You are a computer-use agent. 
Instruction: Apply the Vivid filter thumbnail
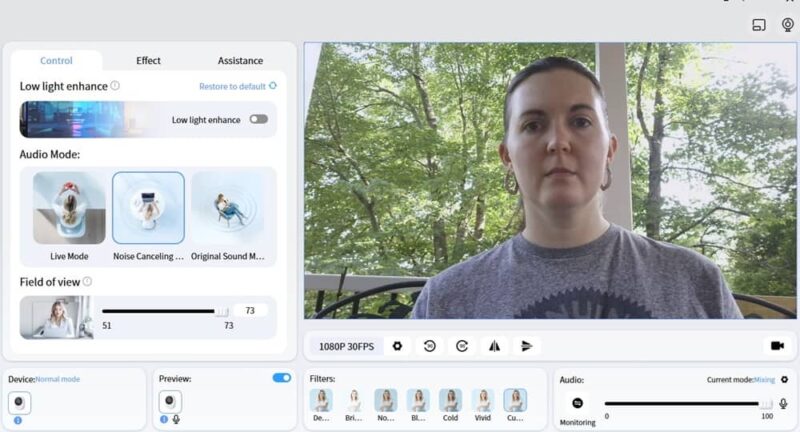[x=483, y=401]
